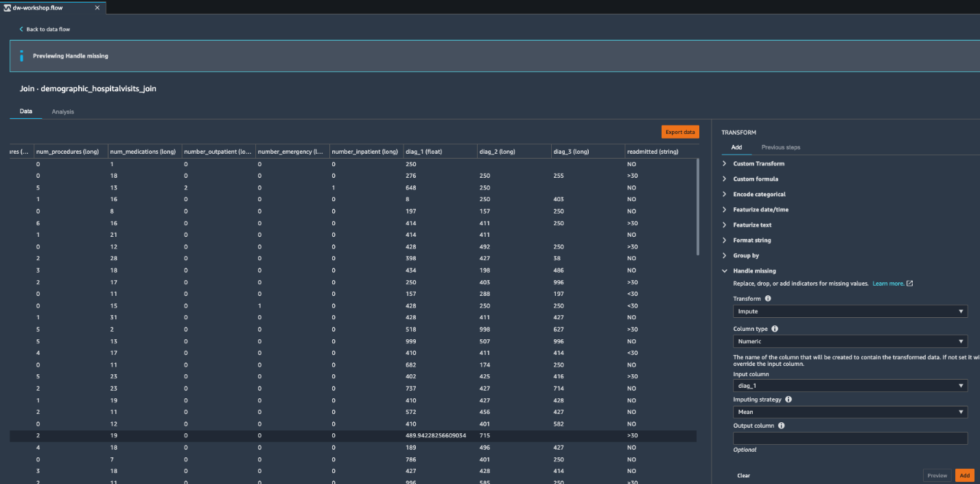Select the Add tab in Transform panel
This screenshot has width=980, height=484.
tap(736, 148)
